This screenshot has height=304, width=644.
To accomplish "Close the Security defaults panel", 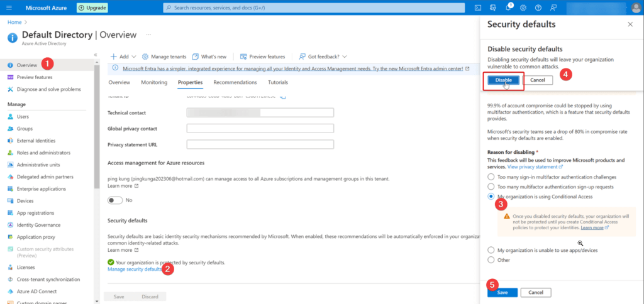I will point(630,24).
